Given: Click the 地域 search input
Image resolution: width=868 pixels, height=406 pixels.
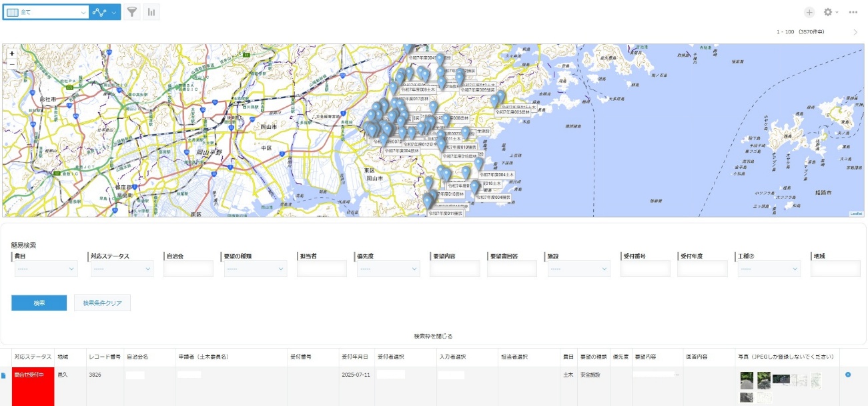Looking at the screenshot, I should coord(836,268).
